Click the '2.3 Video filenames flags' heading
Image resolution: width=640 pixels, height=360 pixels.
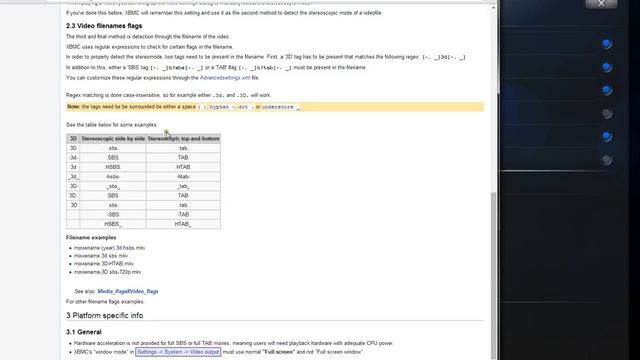104,26
